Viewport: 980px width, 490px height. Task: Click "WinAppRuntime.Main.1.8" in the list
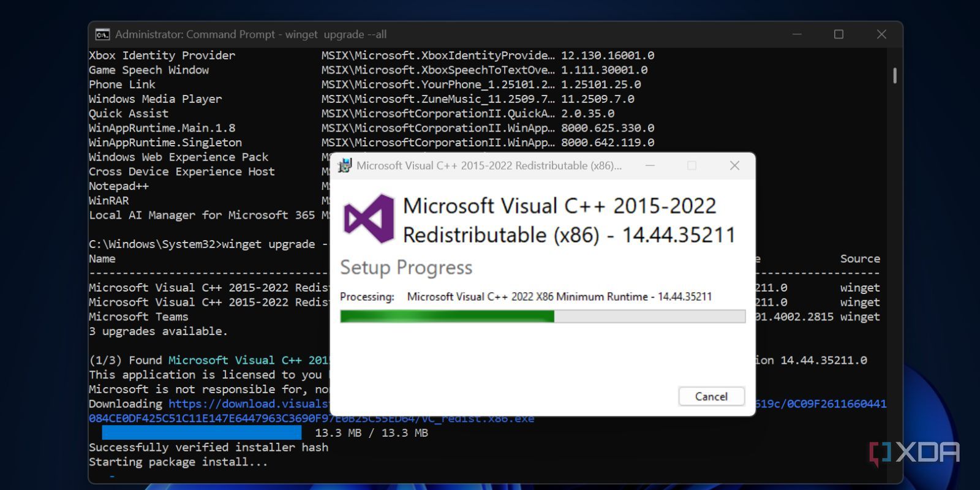[x=162, y=128]
